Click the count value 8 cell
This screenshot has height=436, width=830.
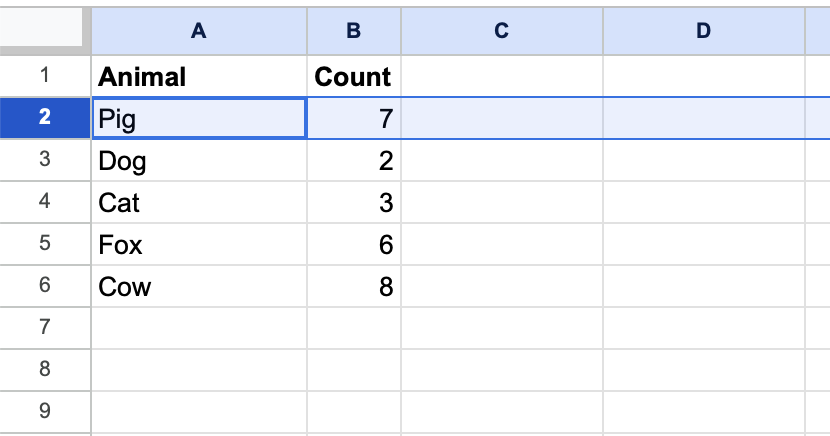[353, 287]
